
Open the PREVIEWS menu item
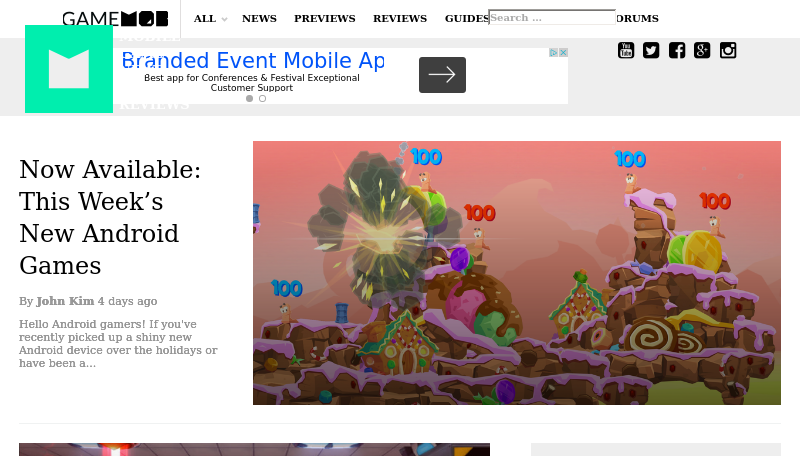pyautogui.click(x=324, y=18)
